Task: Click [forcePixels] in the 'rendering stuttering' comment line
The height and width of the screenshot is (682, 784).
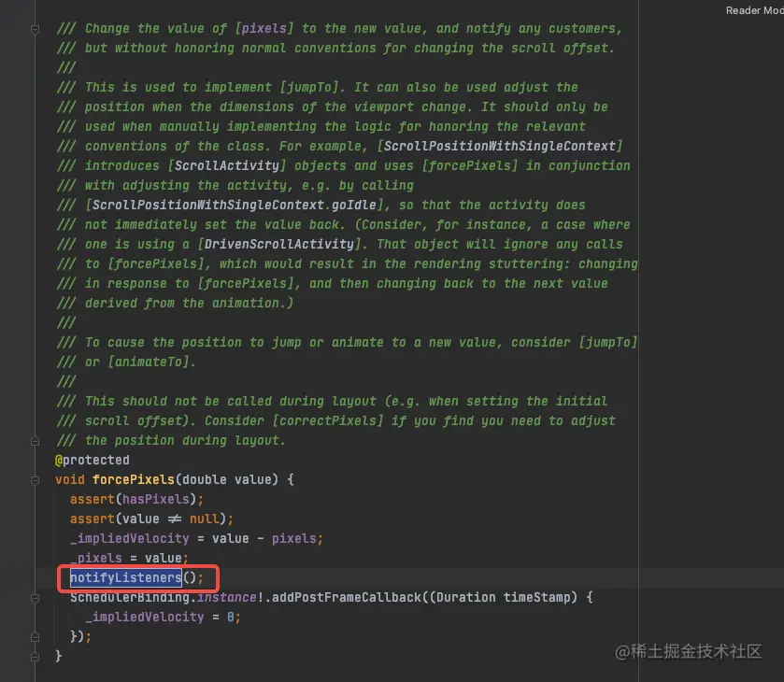Action: 156,264
